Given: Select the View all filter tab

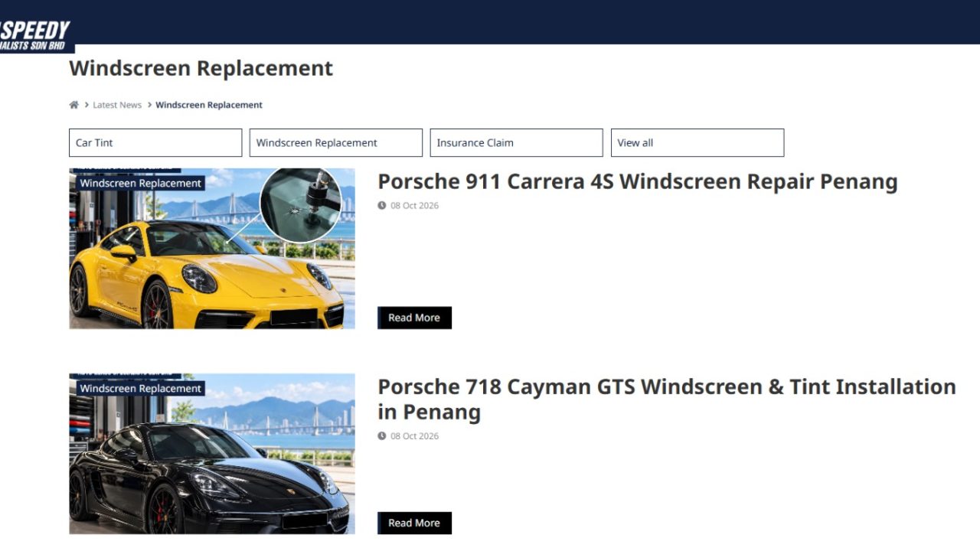Looking at the screenshot, I should tap(697, 143).
